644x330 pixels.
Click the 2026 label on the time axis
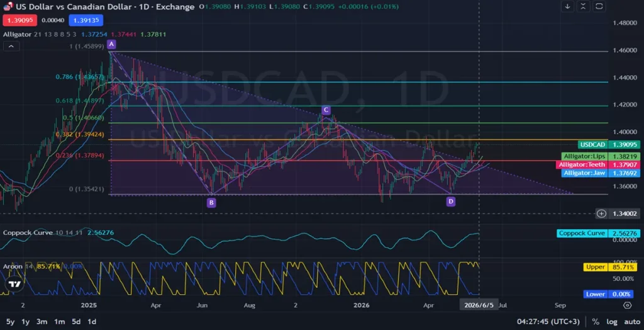click(x=362, y=305)
